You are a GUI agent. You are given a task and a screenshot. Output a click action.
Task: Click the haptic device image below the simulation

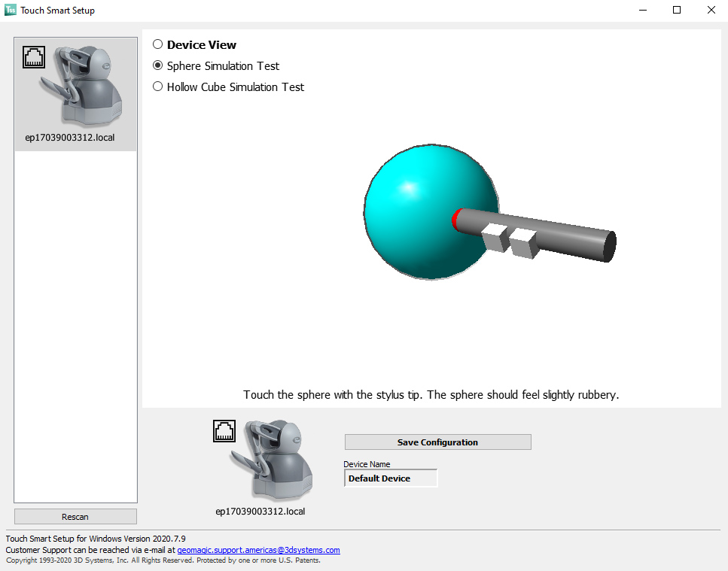pyautogui.click(x=272, y=460)
